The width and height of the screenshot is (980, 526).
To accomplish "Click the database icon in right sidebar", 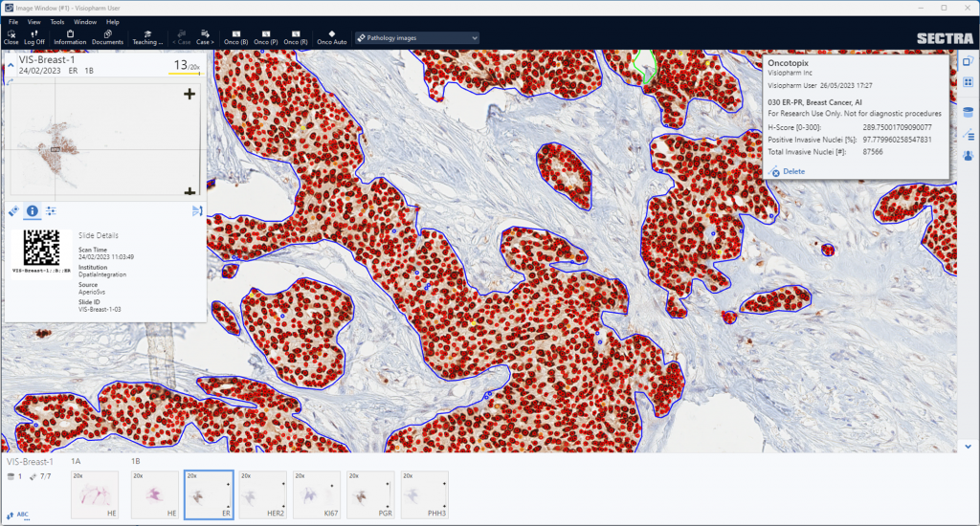I will [968, 113].
